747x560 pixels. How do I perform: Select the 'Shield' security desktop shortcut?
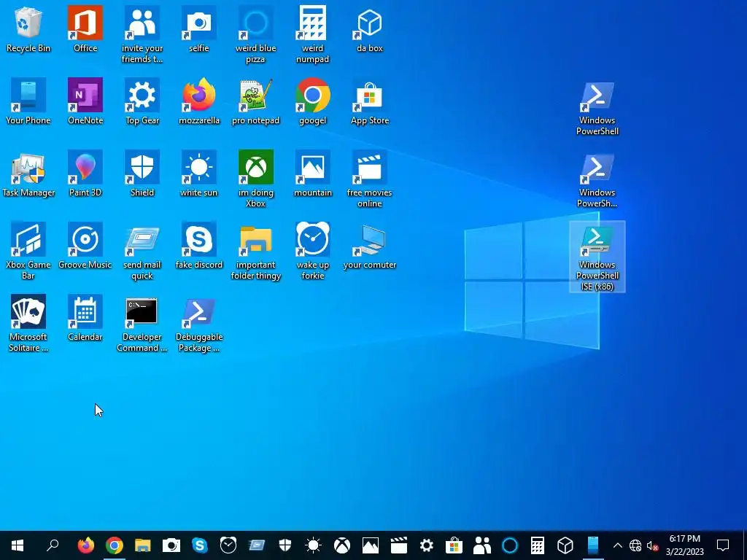pos(142,174)
